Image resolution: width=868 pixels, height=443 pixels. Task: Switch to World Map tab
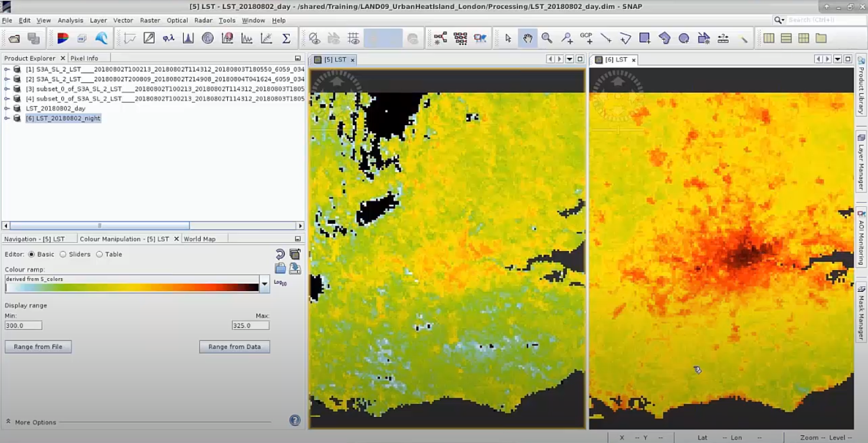pos(199,239)
